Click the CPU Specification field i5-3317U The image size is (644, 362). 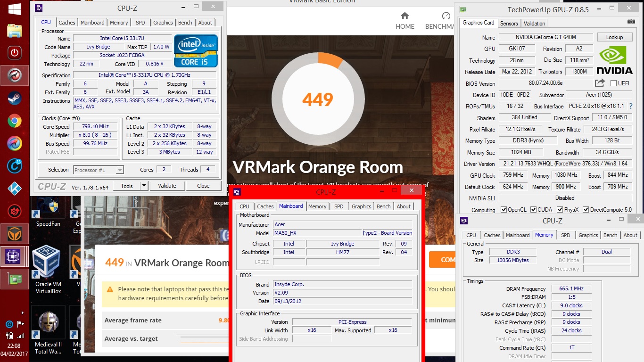145,75
